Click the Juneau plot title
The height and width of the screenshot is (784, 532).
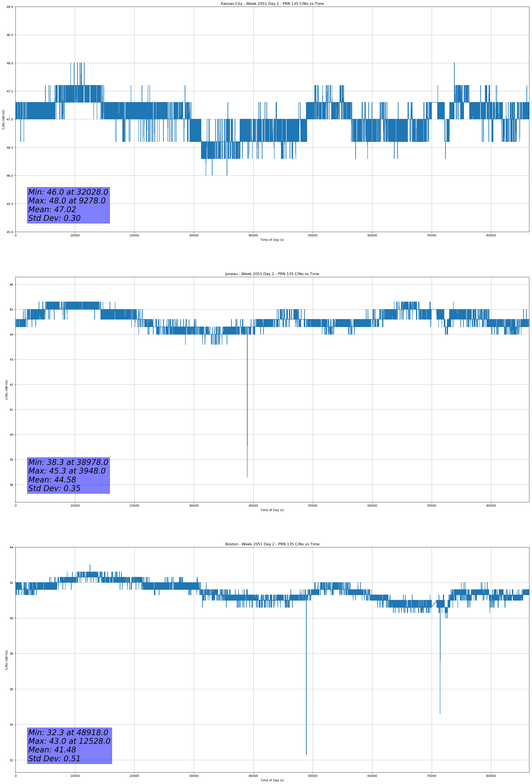click(x=272, y=274)
